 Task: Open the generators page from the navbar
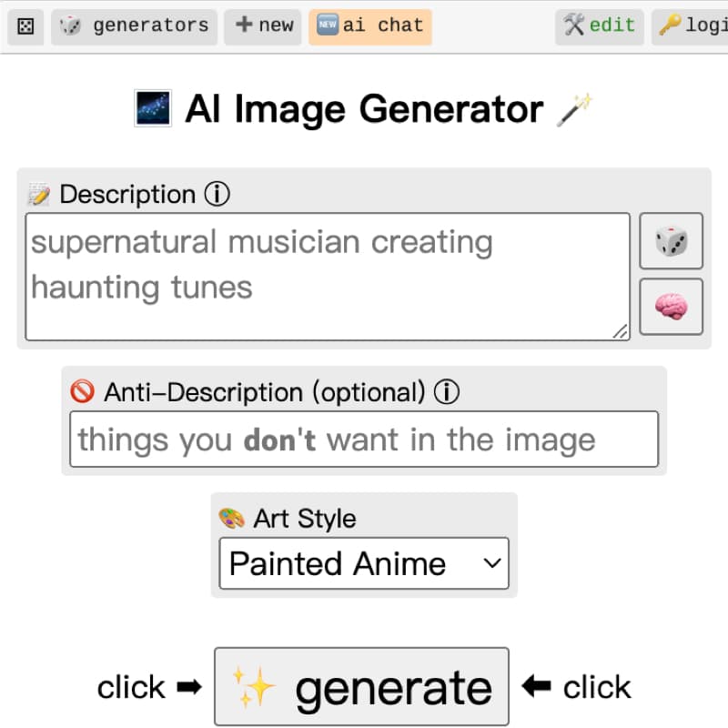point(135,26)
